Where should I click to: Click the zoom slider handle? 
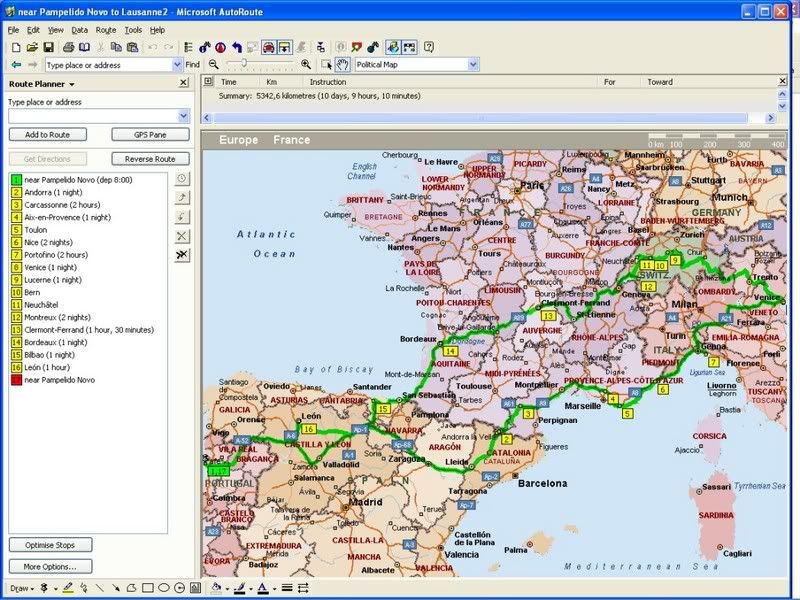pyautogui.click(x=244, y=63)
